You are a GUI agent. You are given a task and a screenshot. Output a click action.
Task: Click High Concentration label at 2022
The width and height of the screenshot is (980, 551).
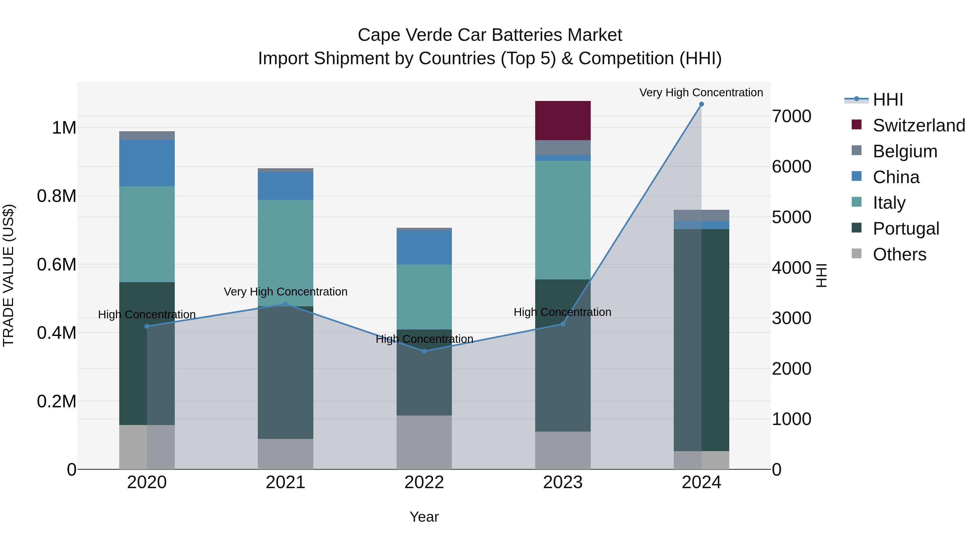point(425,339)
